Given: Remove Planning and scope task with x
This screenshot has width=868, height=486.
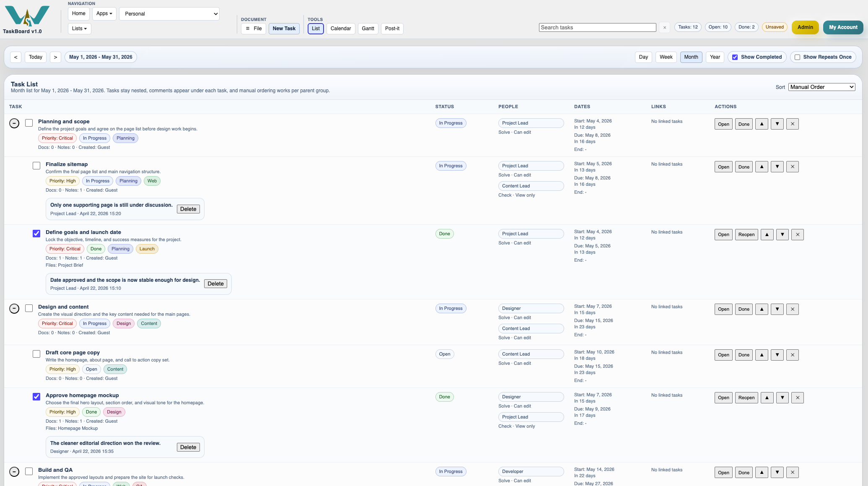Looking at the screenshot, I should 793,124.
